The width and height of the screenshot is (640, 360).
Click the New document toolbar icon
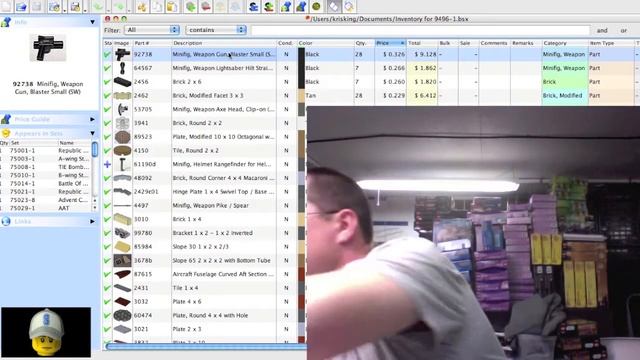pos(7,6)
